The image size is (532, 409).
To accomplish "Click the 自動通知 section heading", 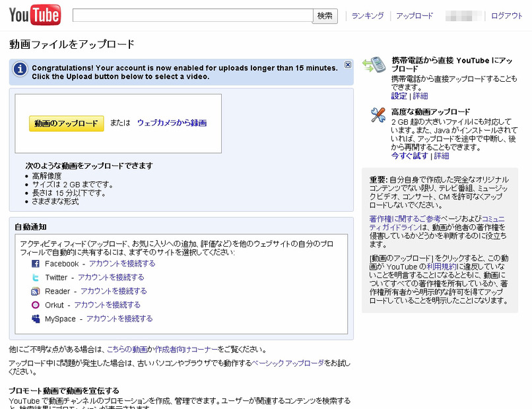I will coord(30,227).
